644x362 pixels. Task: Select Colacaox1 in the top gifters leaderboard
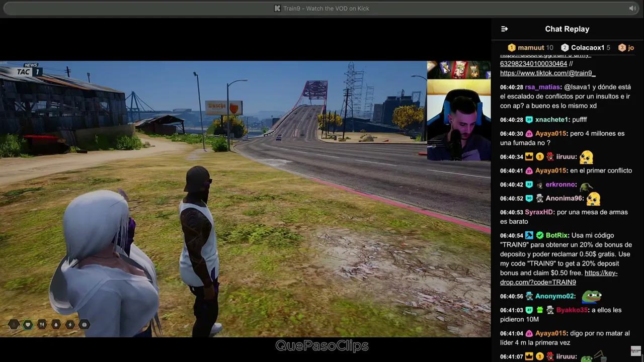588,48
